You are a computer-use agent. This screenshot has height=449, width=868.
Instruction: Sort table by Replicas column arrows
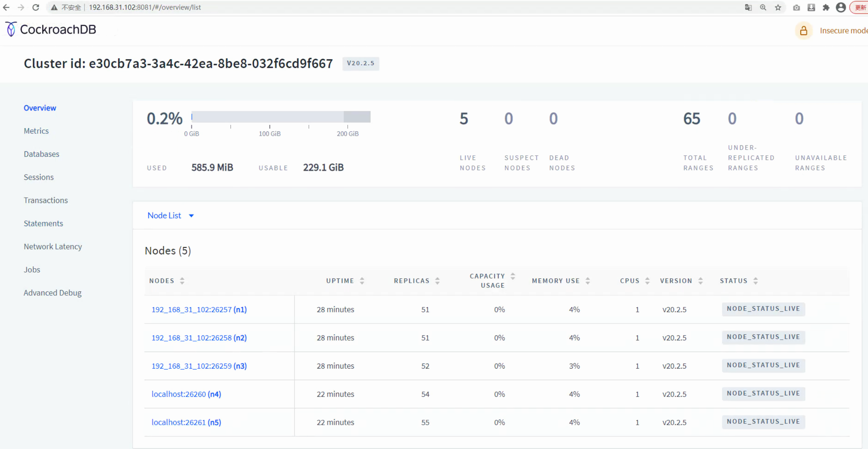pyautogui.click(x=437, y=281)
